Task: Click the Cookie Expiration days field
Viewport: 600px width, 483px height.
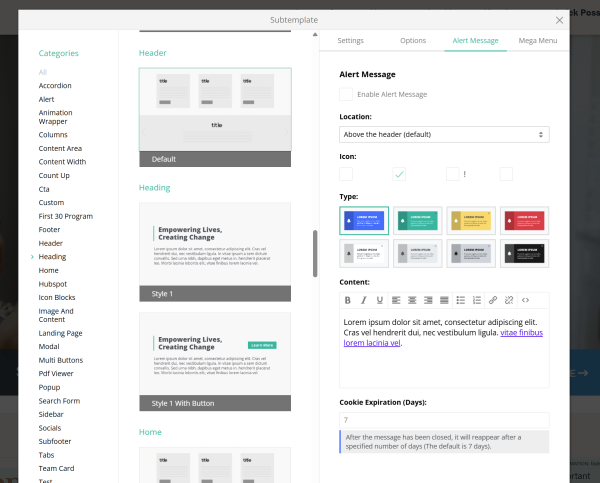Action: (x=444, y=420)
